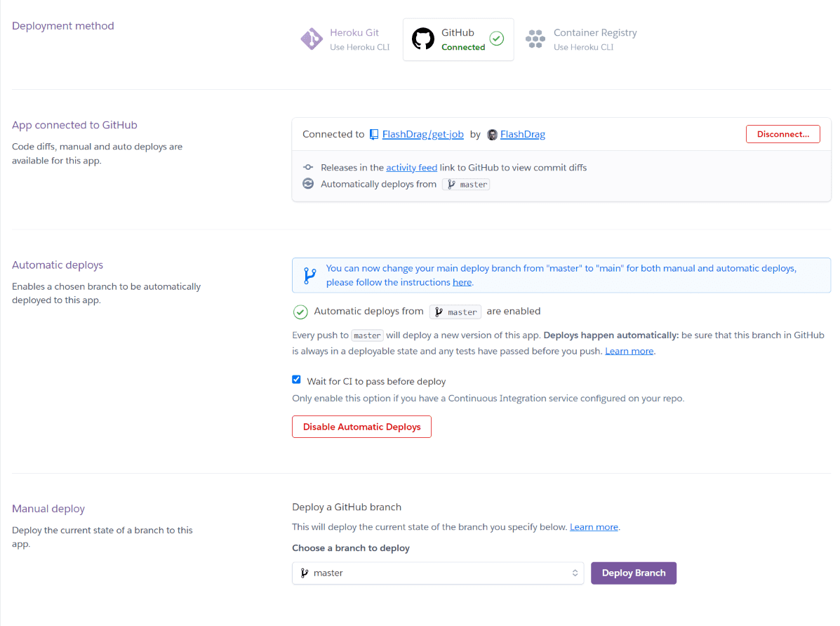840x626 pixels.
Task: Click the master code tag in 'Every push to'
Action: click(367, 335)
